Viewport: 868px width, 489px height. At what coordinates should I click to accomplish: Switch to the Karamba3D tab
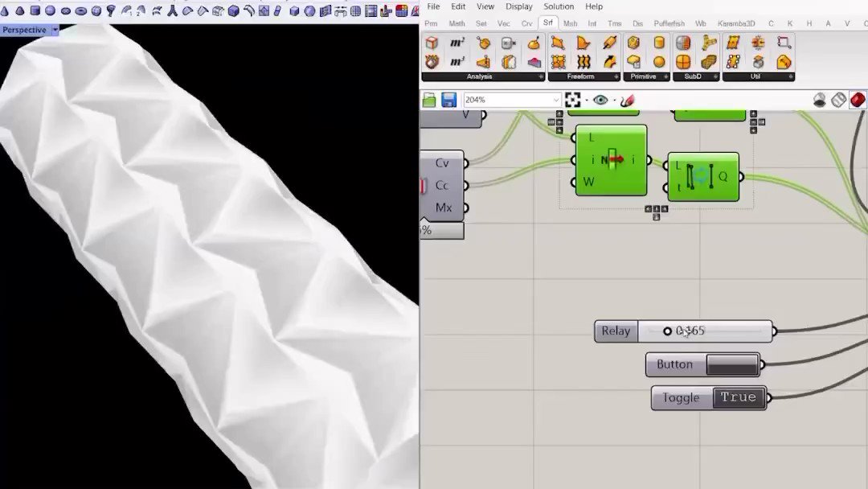click(x=735, y=23)
